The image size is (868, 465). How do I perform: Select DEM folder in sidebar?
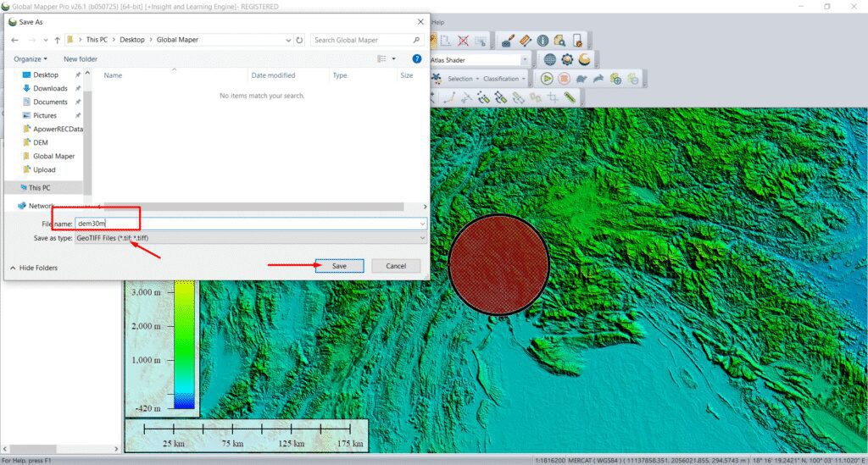(x=40, y=142)
